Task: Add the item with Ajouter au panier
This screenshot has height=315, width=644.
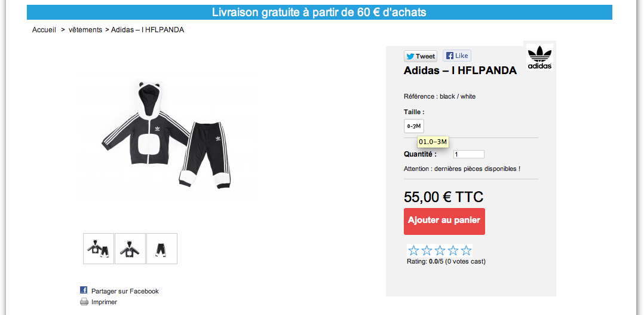Action: [x=444, y=221]
